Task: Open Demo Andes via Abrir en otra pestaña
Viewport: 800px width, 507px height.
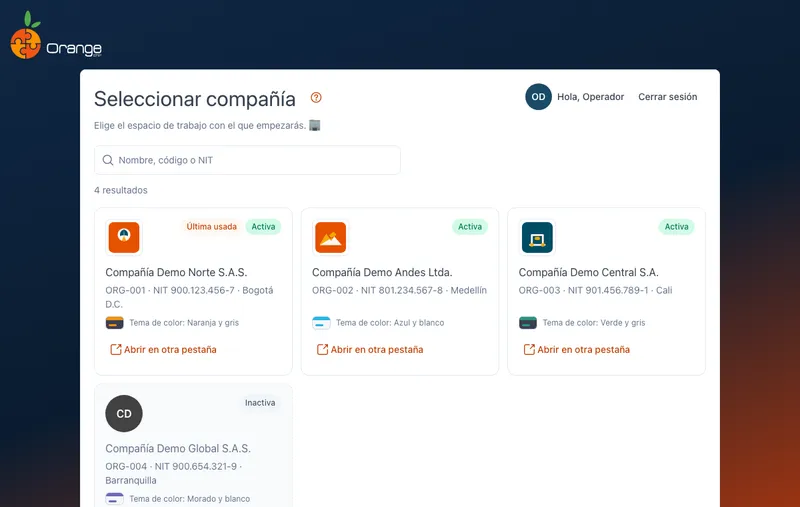Action: 370,349
